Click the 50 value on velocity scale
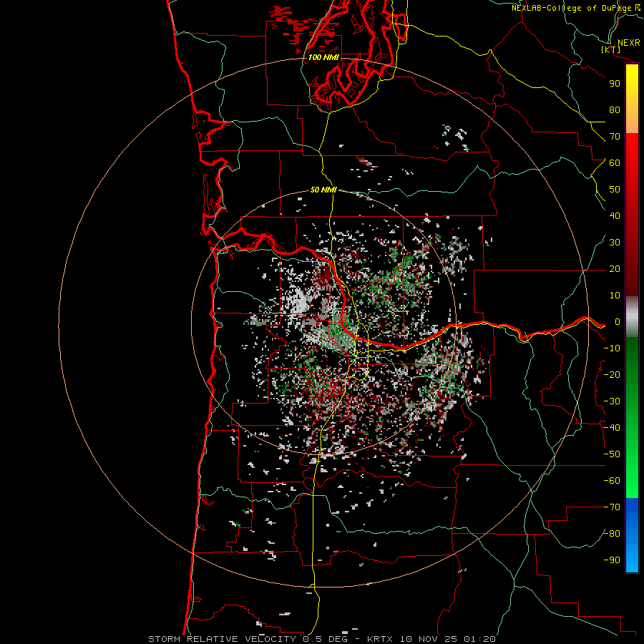The height and width of the screenshot is (644, 644). tap(615, 190)
